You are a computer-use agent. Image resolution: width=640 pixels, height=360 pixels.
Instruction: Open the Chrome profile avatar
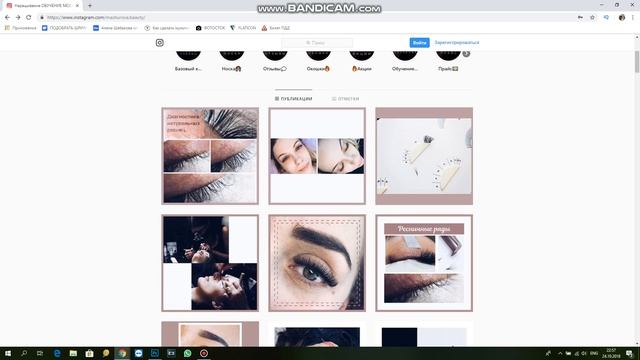point(622,18)
